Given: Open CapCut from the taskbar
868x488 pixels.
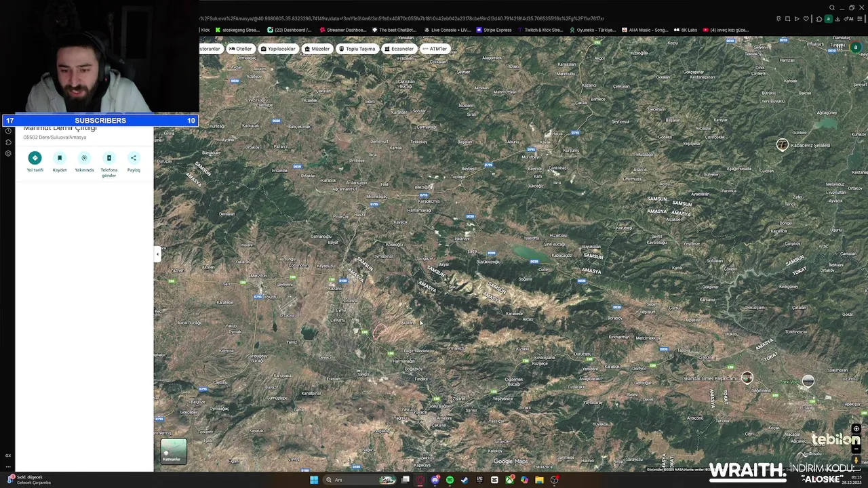Looking at the screenshot, I should click(x=494, y=480).
